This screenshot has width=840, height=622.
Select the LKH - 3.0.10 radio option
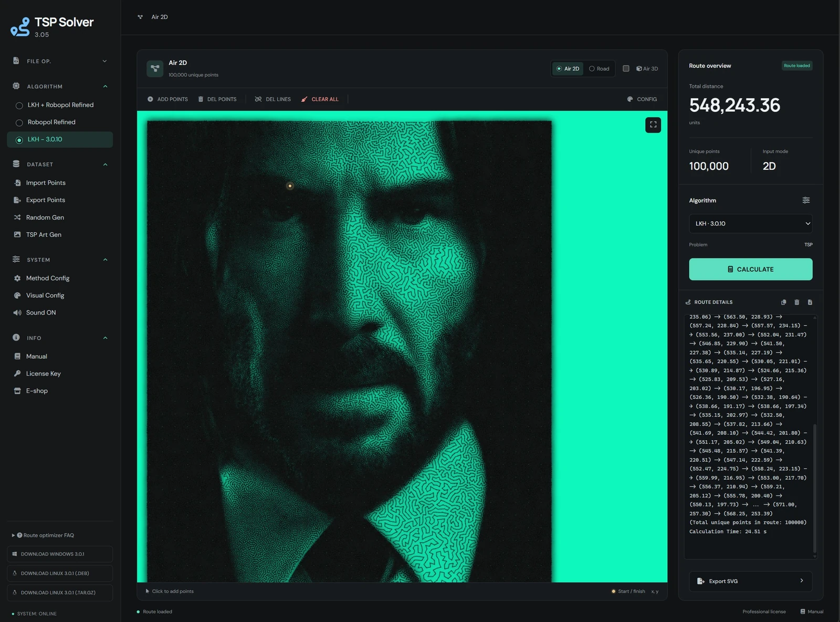pos(60,139)
